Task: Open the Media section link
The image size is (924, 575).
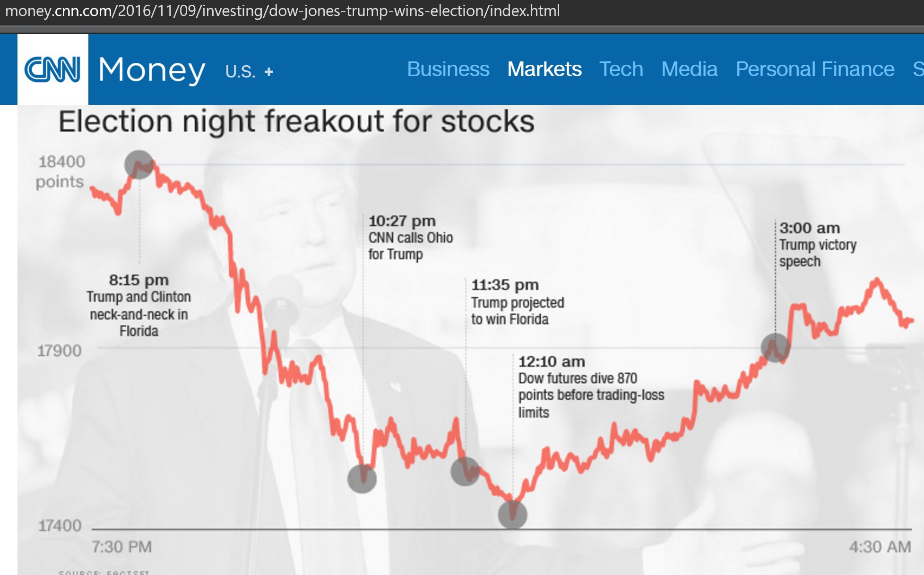Action: click(690, 69)
